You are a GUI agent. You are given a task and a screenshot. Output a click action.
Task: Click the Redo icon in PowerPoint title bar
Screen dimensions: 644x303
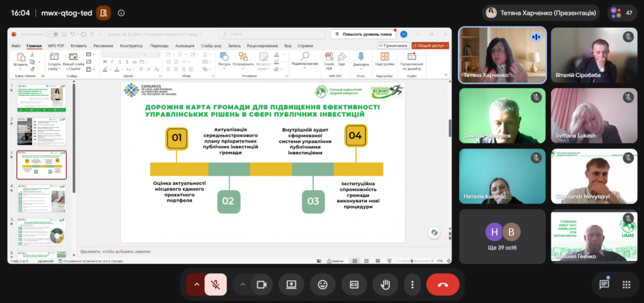click(x=84, y=34)
